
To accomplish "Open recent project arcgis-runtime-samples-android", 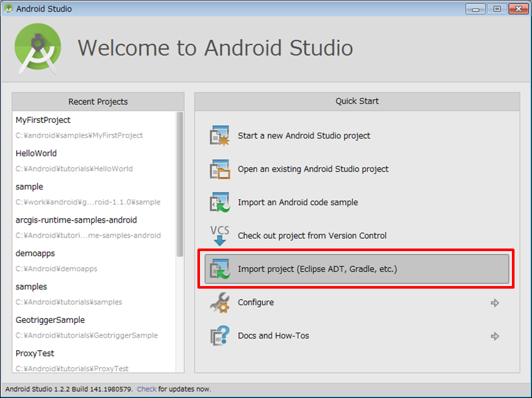I will point(76,220).
